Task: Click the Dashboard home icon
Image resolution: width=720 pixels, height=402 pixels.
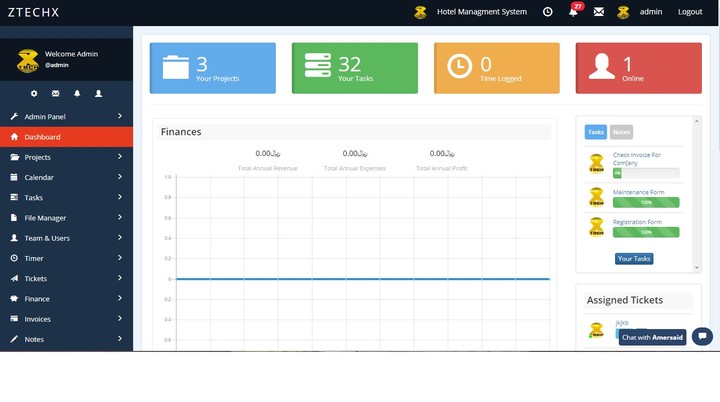Action: point(14,136)
